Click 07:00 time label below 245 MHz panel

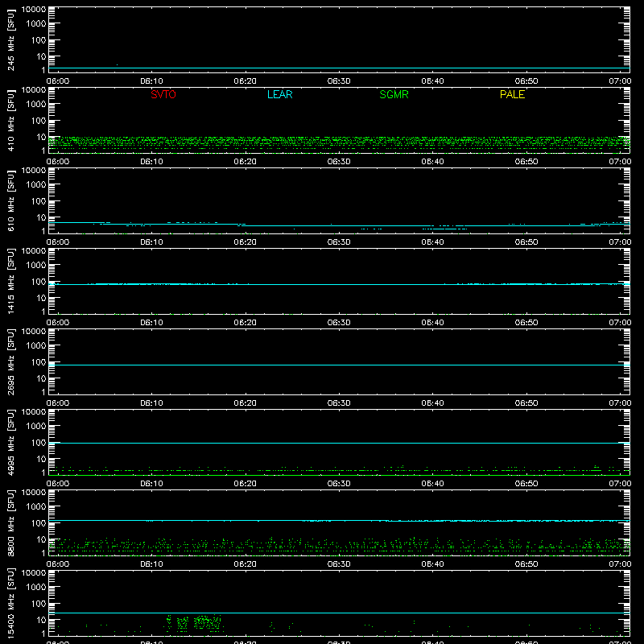[620, 81]
